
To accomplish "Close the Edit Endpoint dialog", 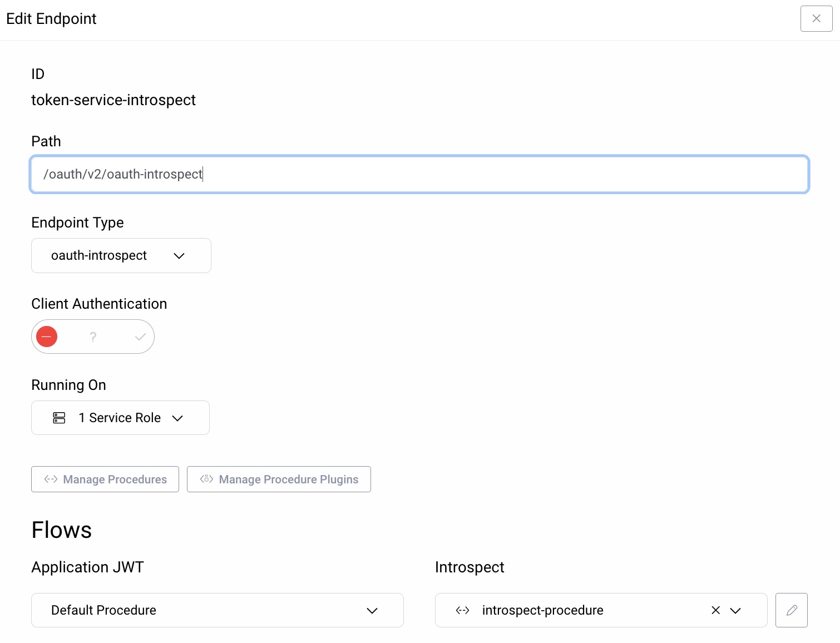I will coord(816,18).
